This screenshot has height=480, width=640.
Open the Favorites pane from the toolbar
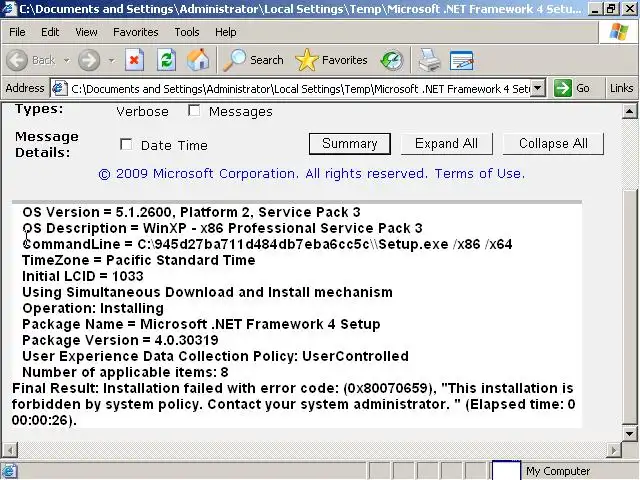[x=331, y=60]
